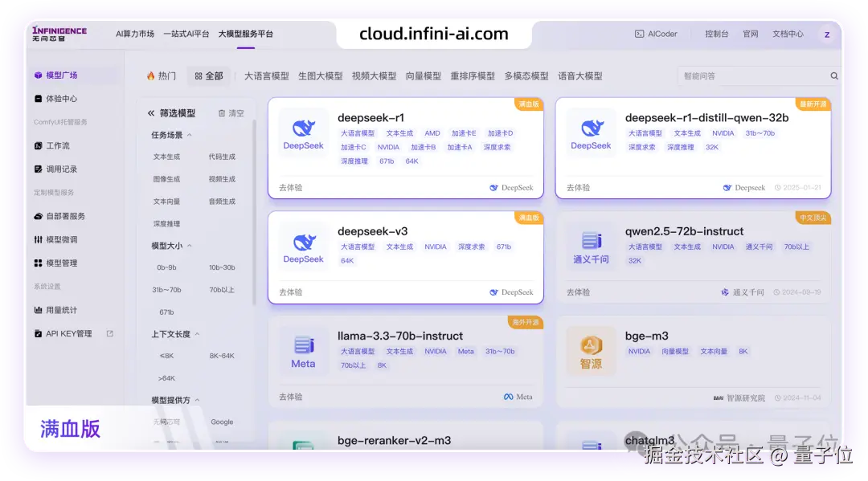Open AICoder from the top bar

click(656, 34)
